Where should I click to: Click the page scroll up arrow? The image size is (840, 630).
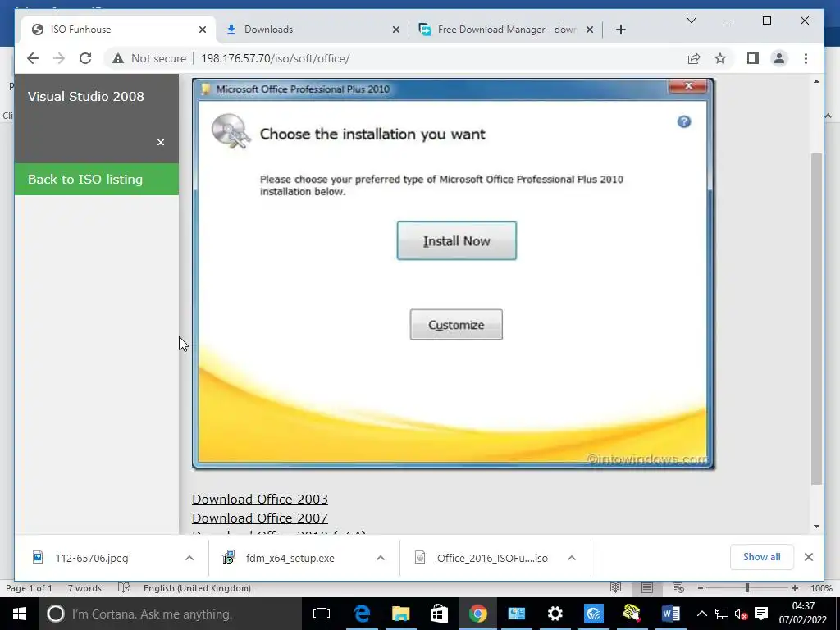coord(816,81)
